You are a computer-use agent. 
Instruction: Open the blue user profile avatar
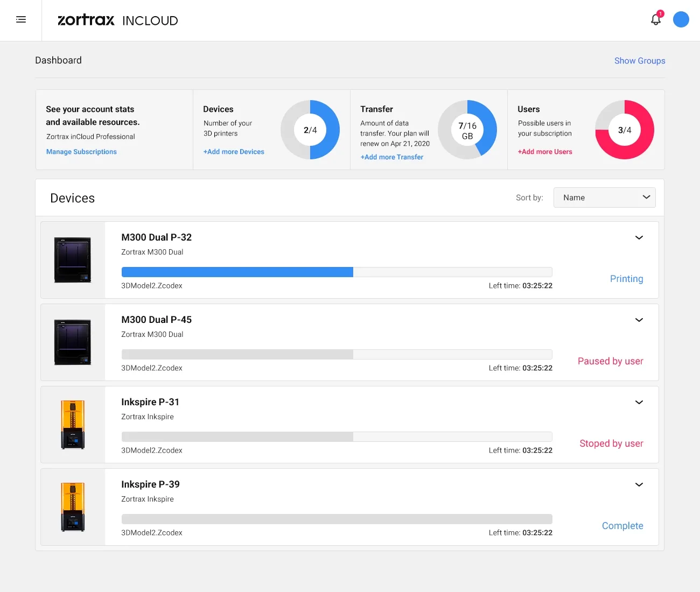coord(681,20)
